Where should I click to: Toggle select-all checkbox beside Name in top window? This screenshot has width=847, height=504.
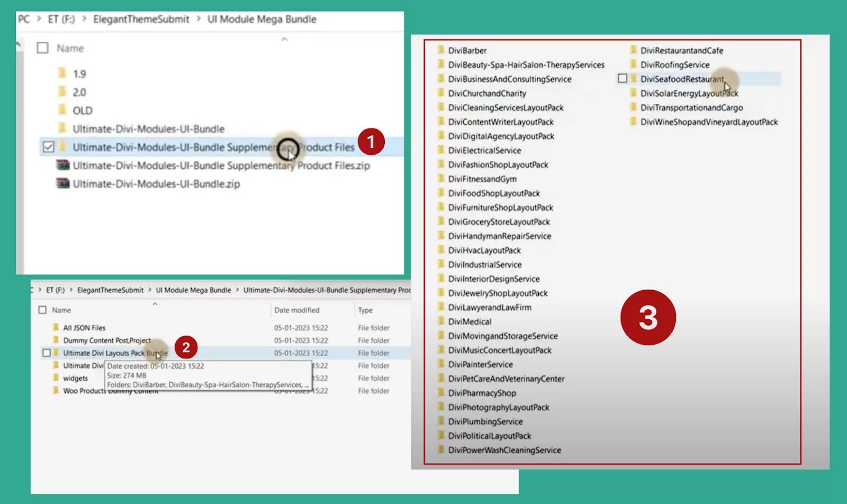42,48
